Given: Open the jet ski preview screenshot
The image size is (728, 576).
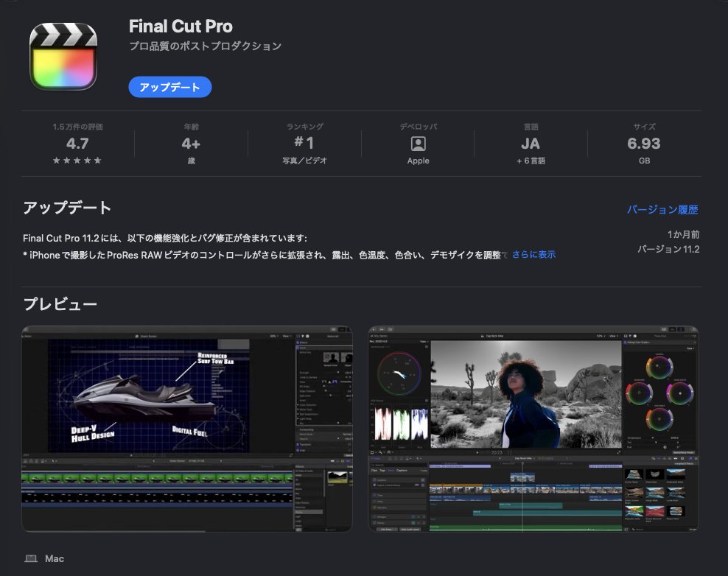Looking at the screenshot, I should coord(187,429).
